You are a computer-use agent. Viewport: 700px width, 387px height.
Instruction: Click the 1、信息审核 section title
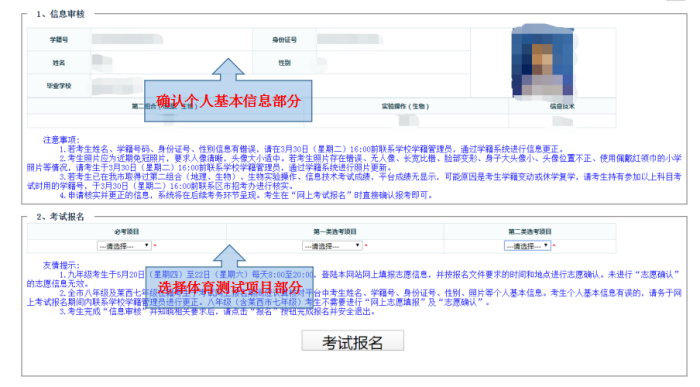click(60, 14)
